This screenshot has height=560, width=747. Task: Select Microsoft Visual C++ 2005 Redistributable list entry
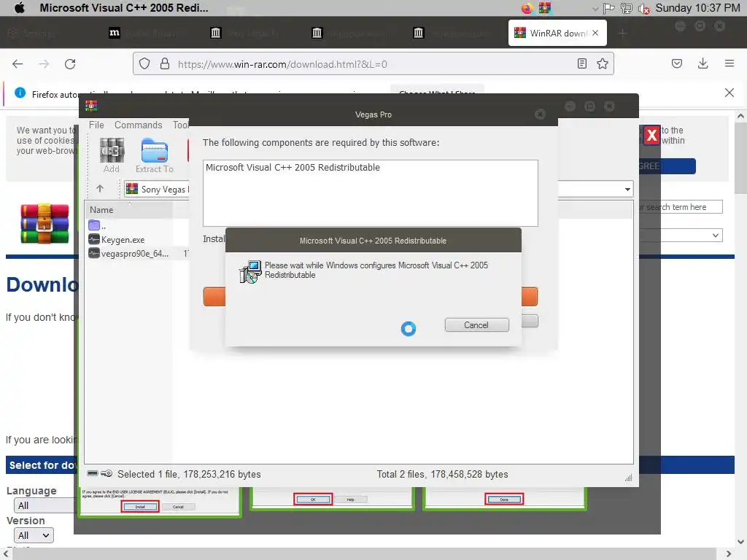click(x=293, y=168)
